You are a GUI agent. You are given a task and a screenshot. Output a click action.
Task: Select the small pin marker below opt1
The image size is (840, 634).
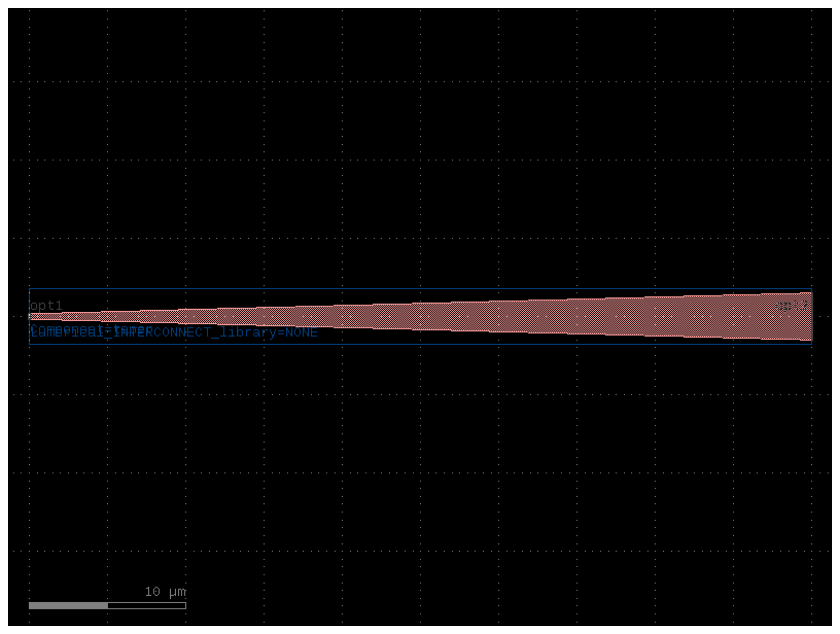point(30,316)
